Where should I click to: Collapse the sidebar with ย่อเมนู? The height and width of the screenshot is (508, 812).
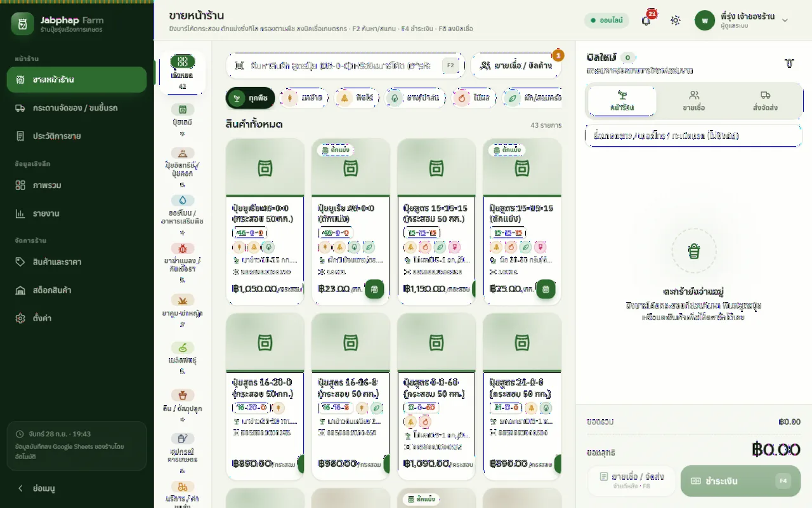point(77,488)
